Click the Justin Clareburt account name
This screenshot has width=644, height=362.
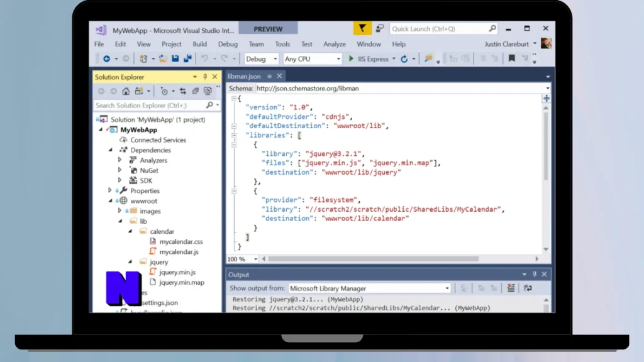506,44
